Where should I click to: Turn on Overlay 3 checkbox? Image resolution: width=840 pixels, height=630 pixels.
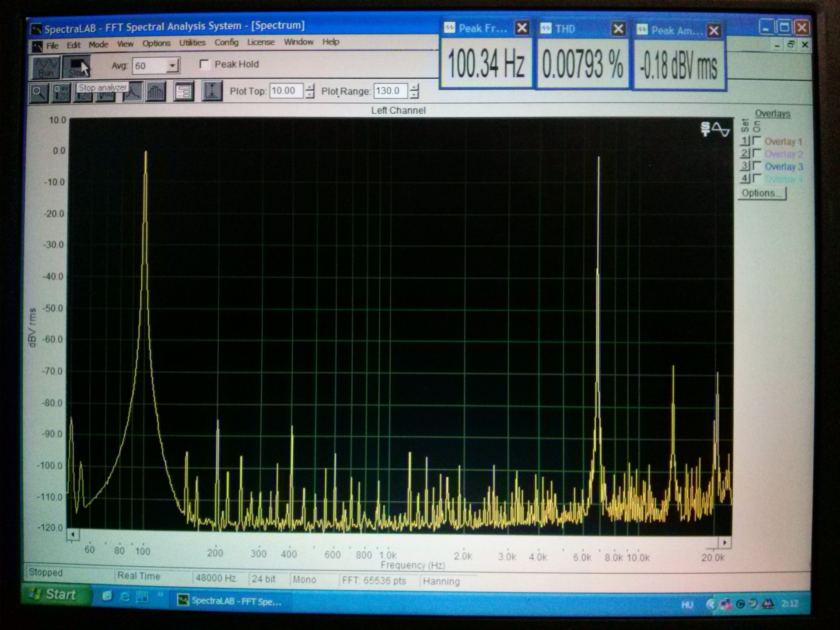click(757, 165)
